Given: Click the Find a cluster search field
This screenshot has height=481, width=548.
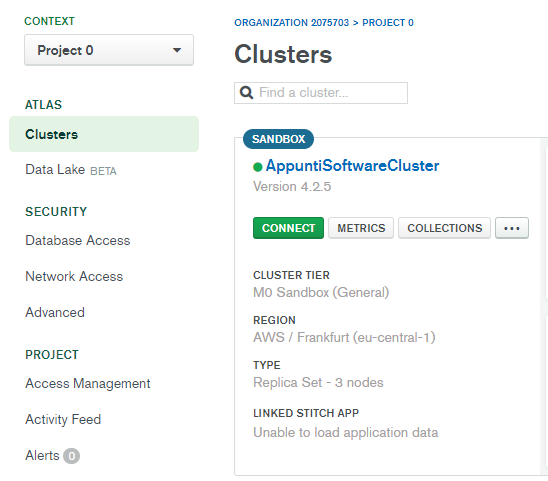Looking at the screenshot, I should [321, 93].
